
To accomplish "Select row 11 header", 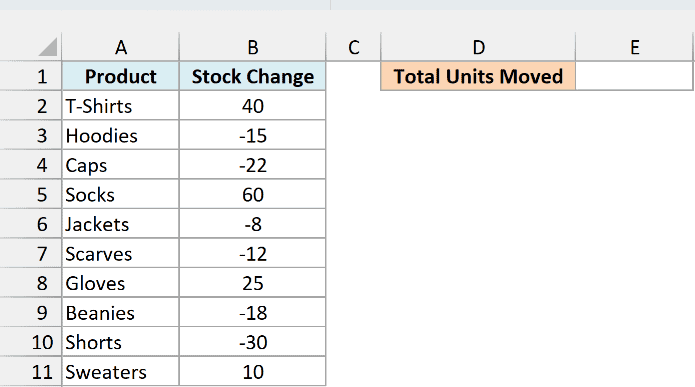I will tap(31, 371).
